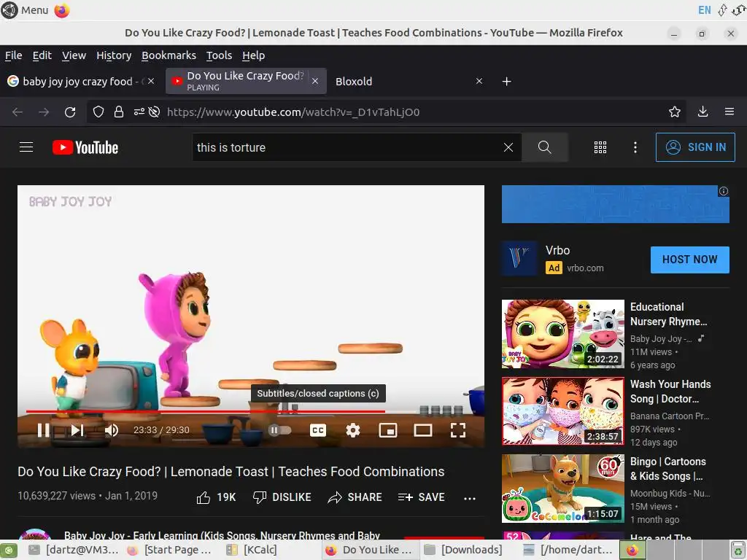The width and height of the screenshot is (747, 560).
Task: Pause the video playback
Action: pyautogui.click(x=43, y=430)
